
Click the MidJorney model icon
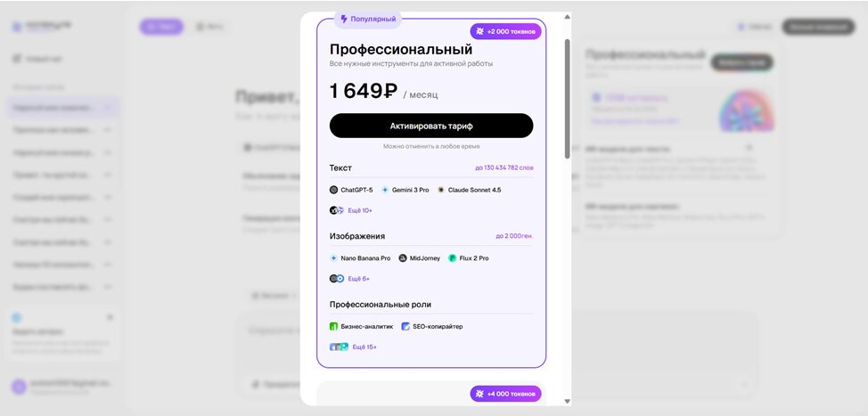[403, 258]
